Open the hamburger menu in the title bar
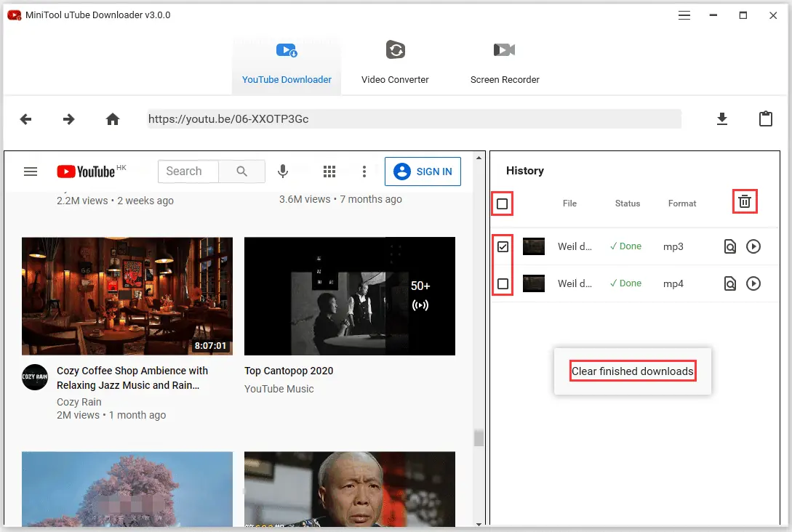 [684, 15]
